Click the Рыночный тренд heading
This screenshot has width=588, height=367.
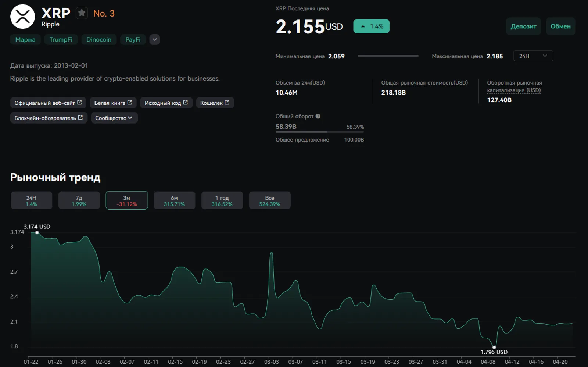(55, 178)
